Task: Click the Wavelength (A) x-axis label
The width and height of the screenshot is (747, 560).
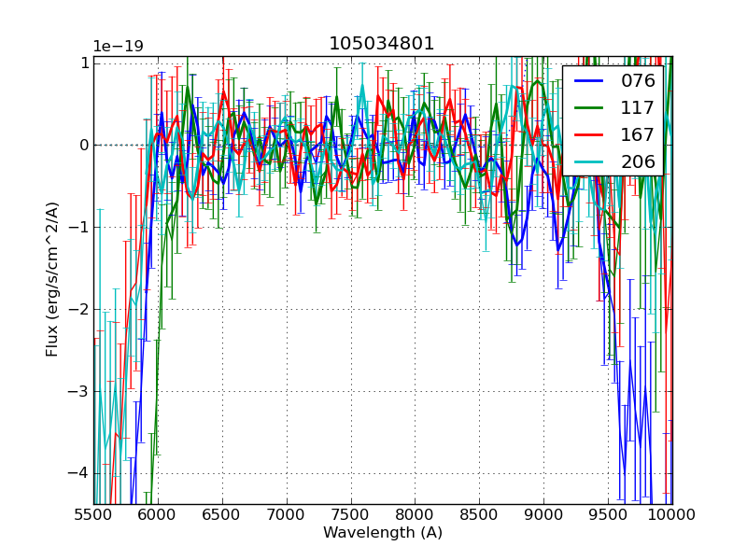Action: (383, 533)
